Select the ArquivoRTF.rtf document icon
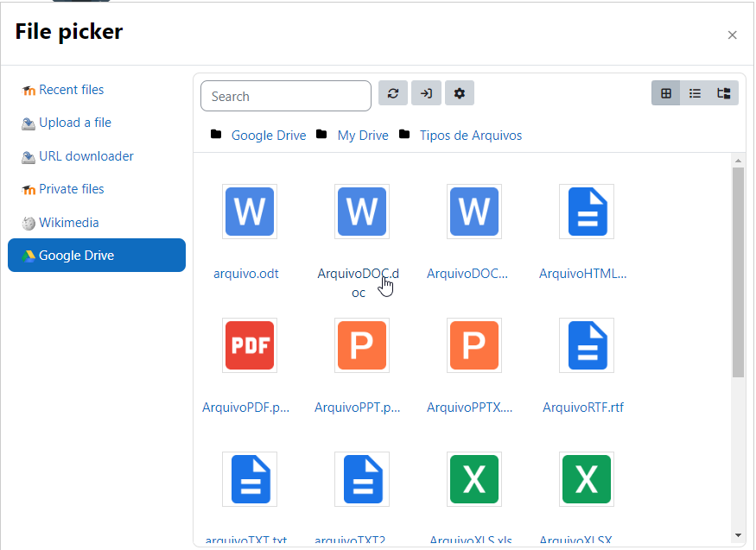Viewport: 756px width, 550px height. pyautogui.click(x=587, y=345)
